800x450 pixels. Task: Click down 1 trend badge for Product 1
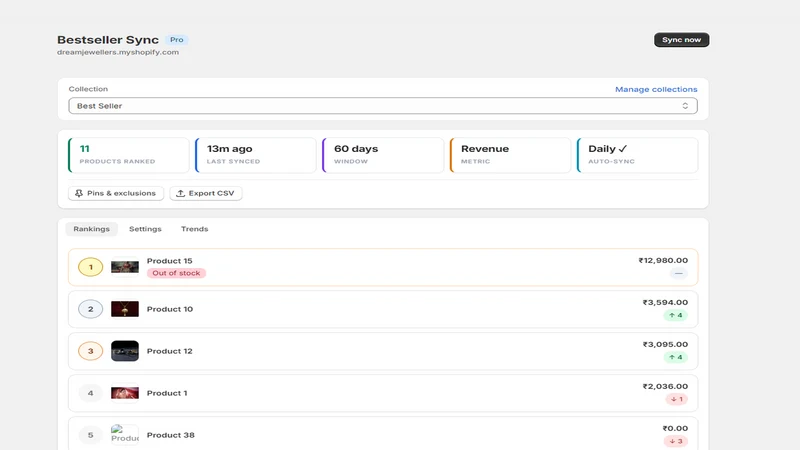click(677, 399)
